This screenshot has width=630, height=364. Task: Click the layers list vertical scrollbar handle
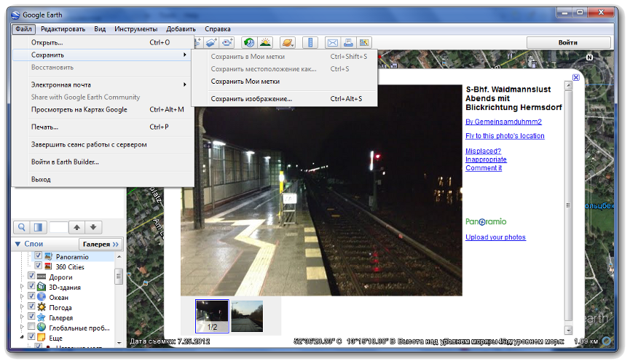pos(119,277)
